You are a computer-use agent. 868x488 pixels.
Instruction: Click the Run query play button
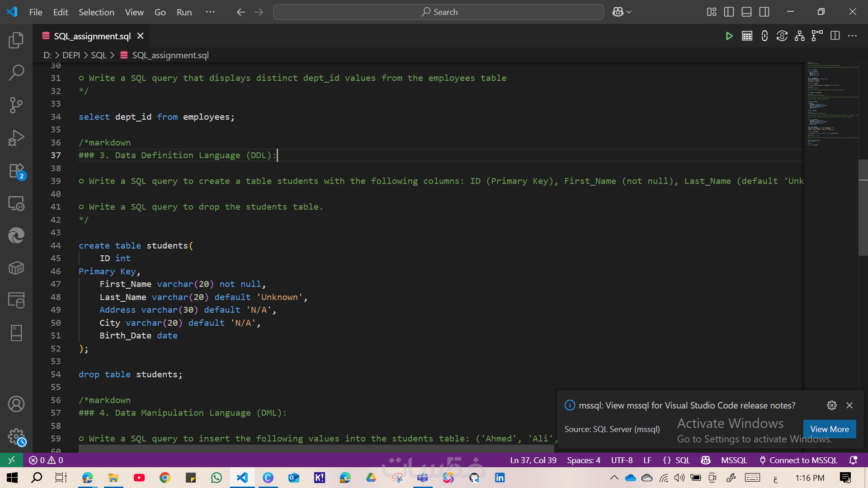point(729,36)
